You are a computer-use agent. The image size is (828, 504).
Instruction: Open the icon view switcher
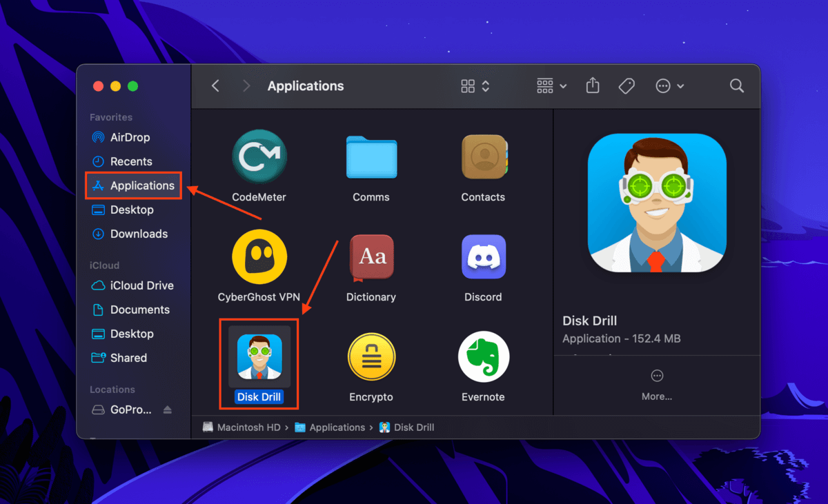[475, 86]
